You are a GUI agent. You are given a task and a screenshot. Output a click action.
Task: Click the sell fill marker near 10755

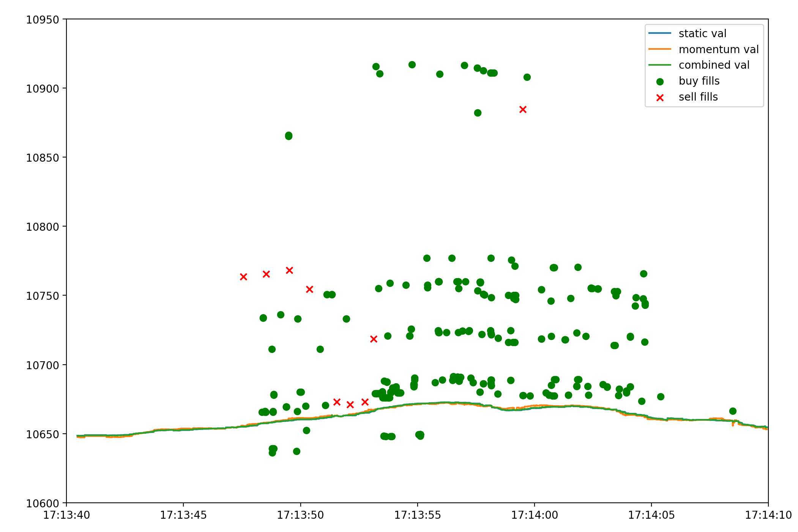click(309, 289)
